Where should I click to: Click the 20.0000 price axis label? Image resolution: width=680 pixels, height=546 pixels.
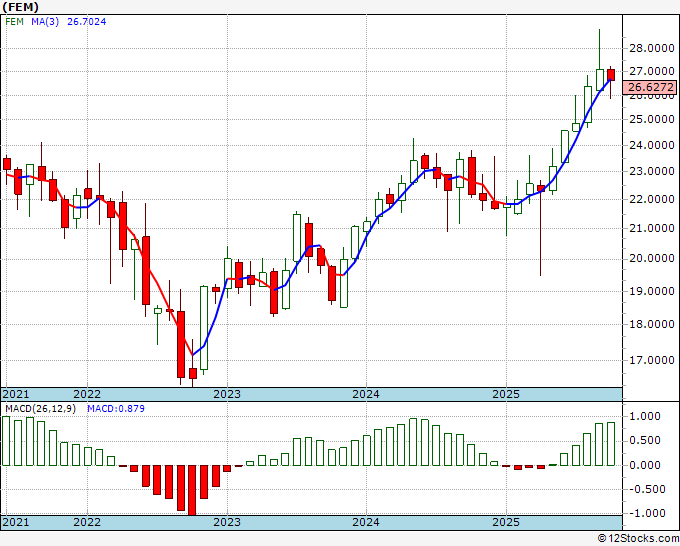[651, 258]
